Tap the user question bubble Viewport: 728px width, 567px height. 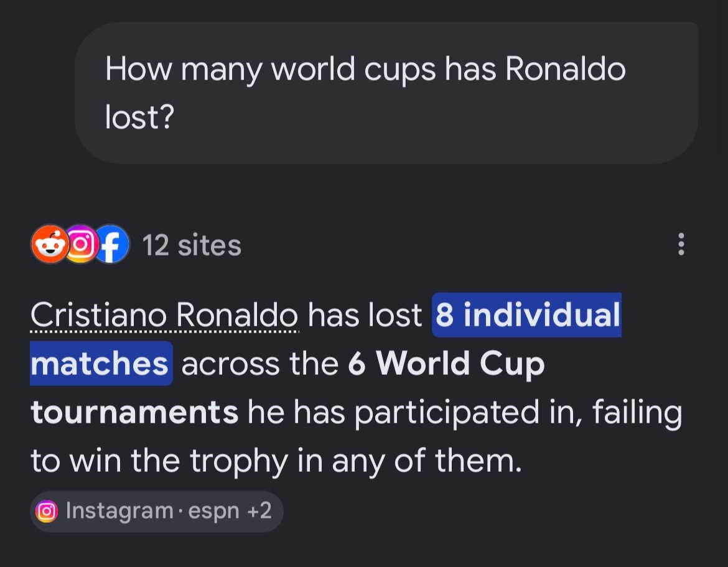386,93
